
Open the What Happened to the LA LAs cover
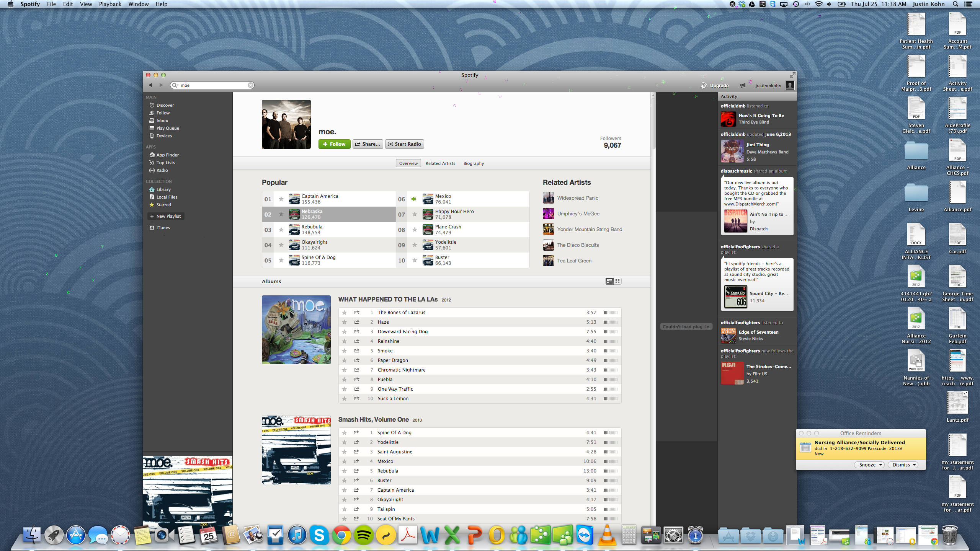click(296, 330)
